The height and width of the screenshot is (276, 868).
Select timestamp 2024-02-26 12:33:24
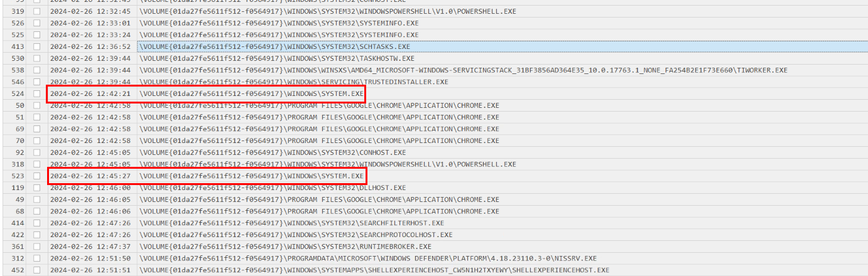pyautogui.click(x=90, y=34)
